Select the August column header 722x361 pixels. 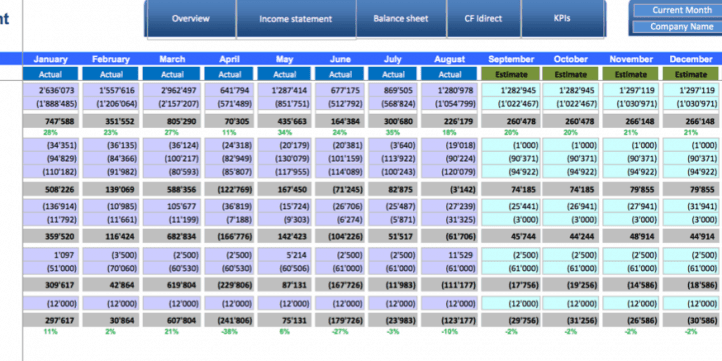pos(449,59)
